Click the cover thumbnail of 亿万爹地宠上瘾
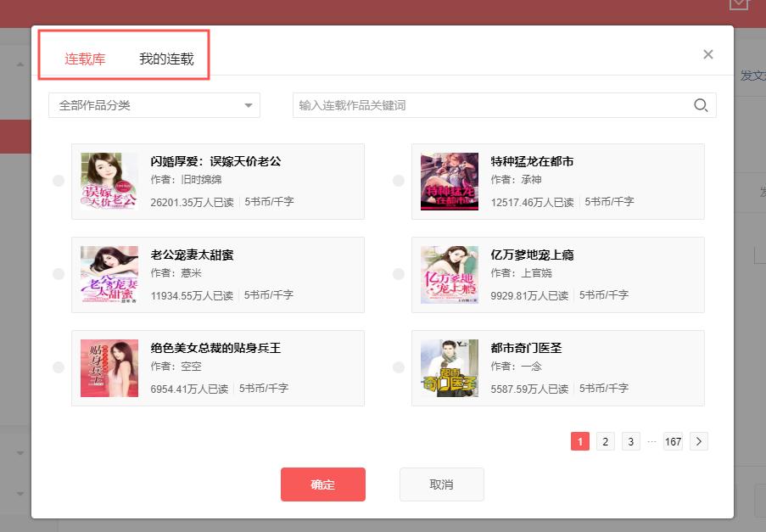Image resolution: width=766 pixels, height=532 pixels. tap(449, 274)
